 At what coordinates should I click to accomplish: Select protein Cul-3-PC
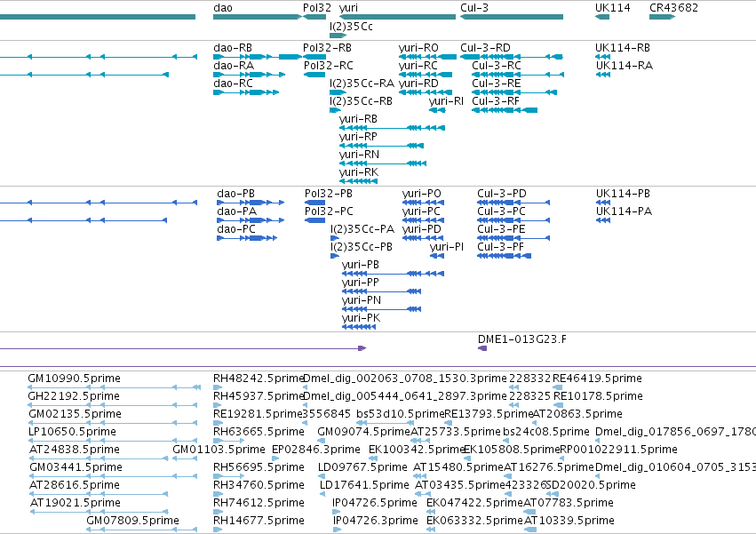[513, 220]
